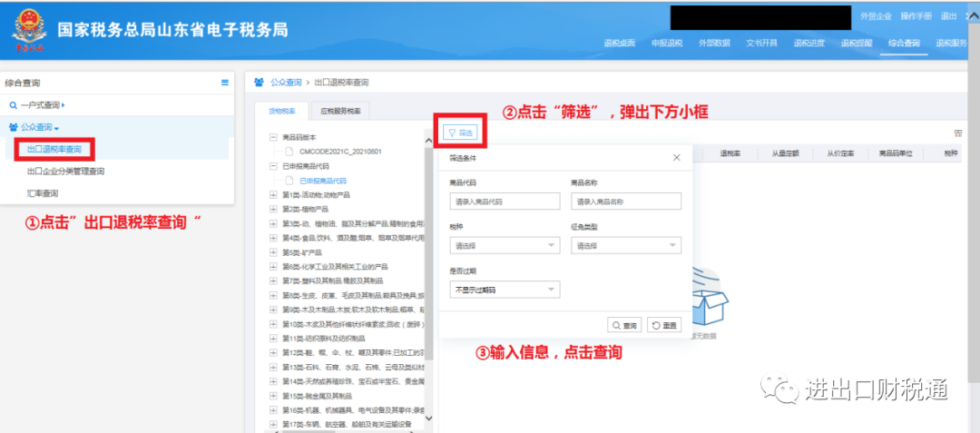Click the tax bureau emblem logo

[x=29, y=31]
